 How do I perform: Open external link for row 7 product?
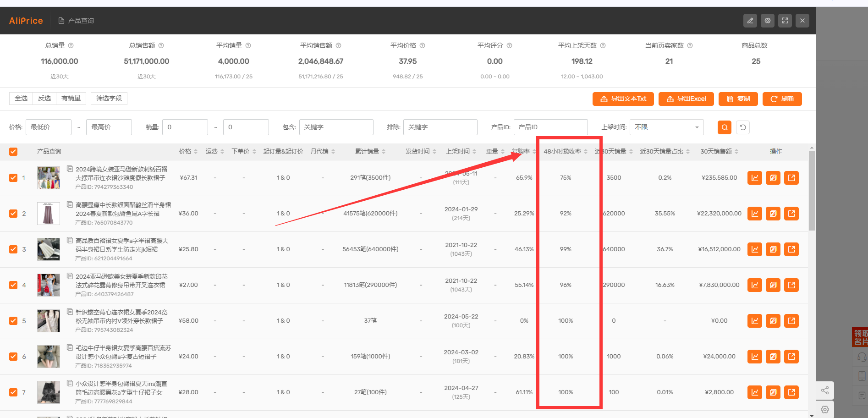[x=791, y=392]
